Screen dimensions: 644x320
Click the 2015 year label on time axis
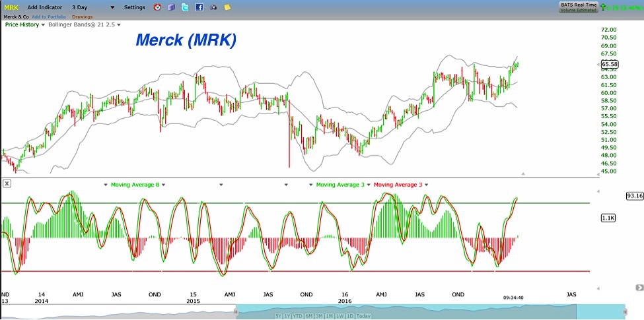pos(193,301)
